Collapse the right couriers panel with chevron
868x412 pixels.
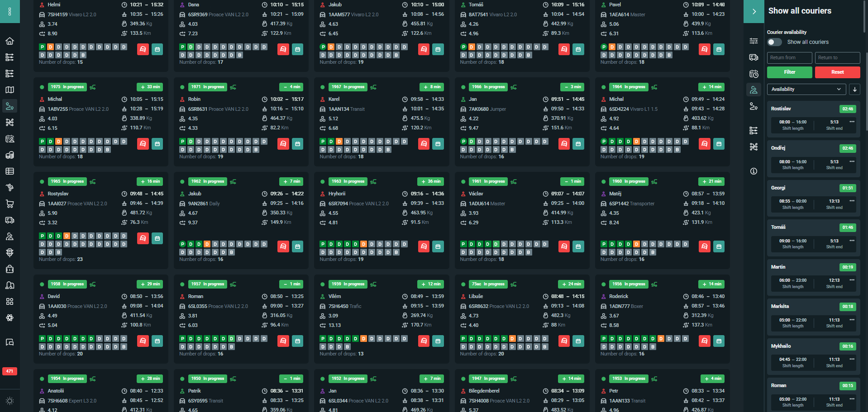(754, 11)
